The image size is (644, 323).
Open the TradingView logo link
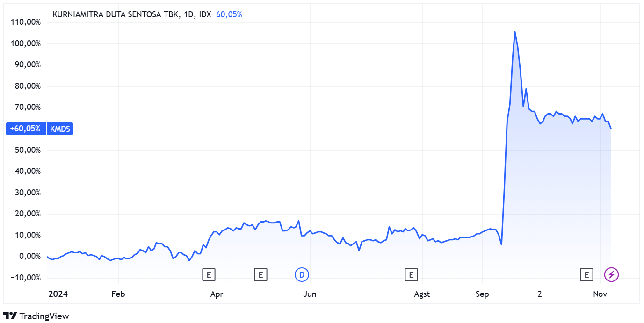click(36, 316)
